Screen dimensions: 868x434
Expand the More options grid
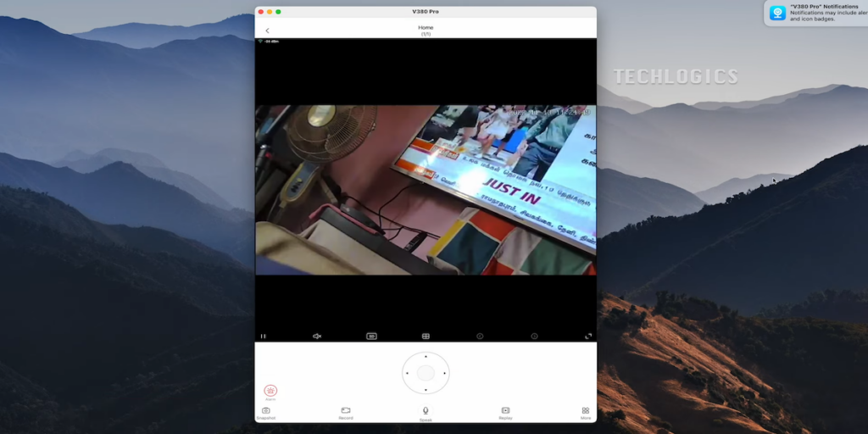(586, 411)
